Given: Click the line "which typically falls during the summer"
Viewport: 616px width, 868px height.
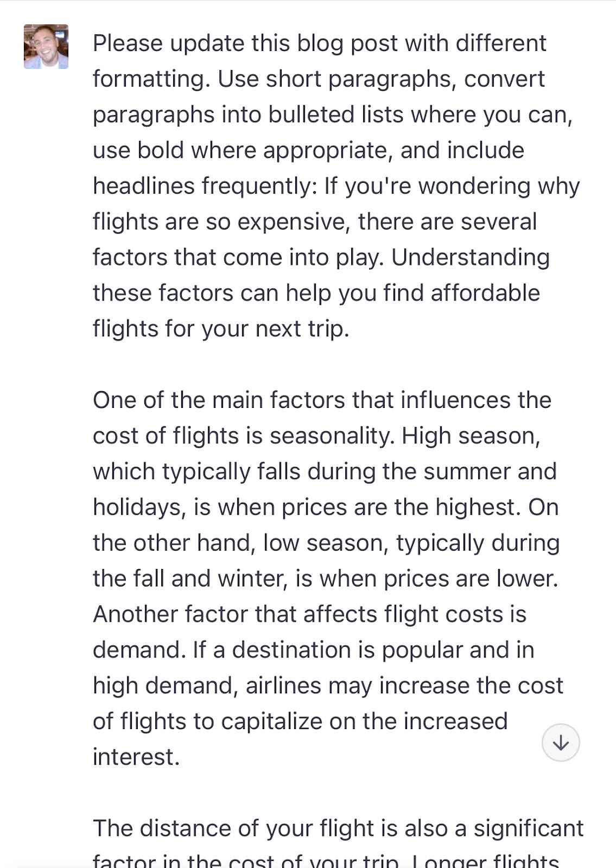Looking at the screenshot, I should (x=325, y=471).
